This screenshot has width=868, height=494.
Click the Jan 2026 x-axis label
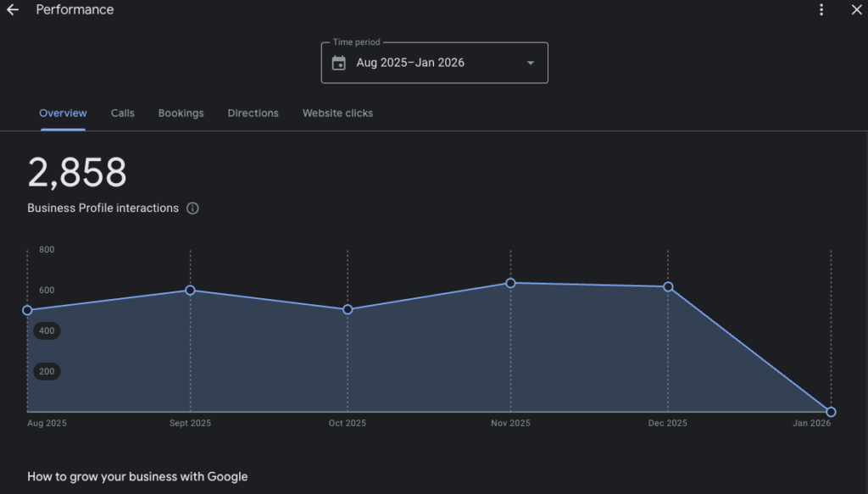pyautogui.click(x=811, y=423)
